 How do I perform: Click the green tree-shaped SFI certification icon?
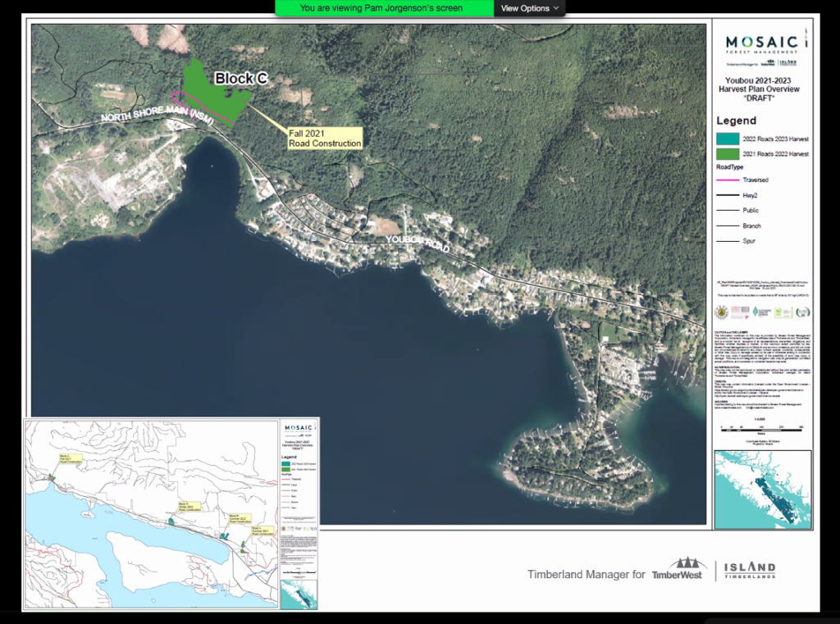coord(756,311)
